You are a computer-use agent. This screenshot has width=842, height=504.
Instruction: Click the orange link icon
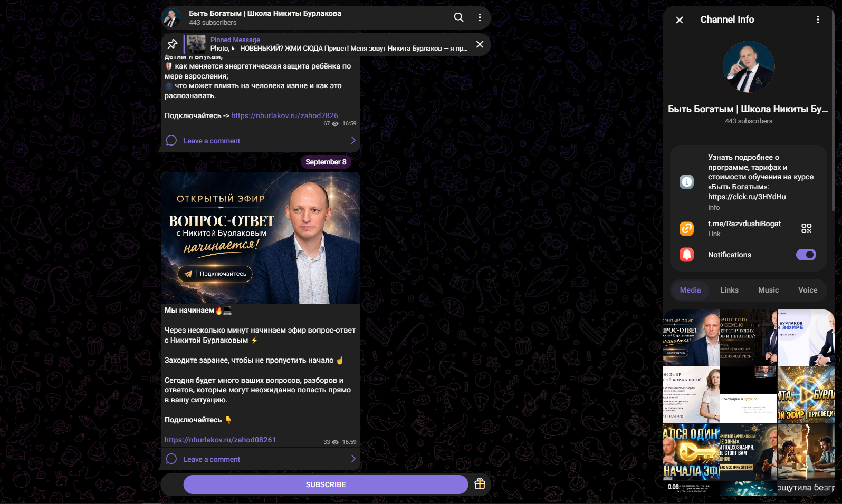click(686, 229)
